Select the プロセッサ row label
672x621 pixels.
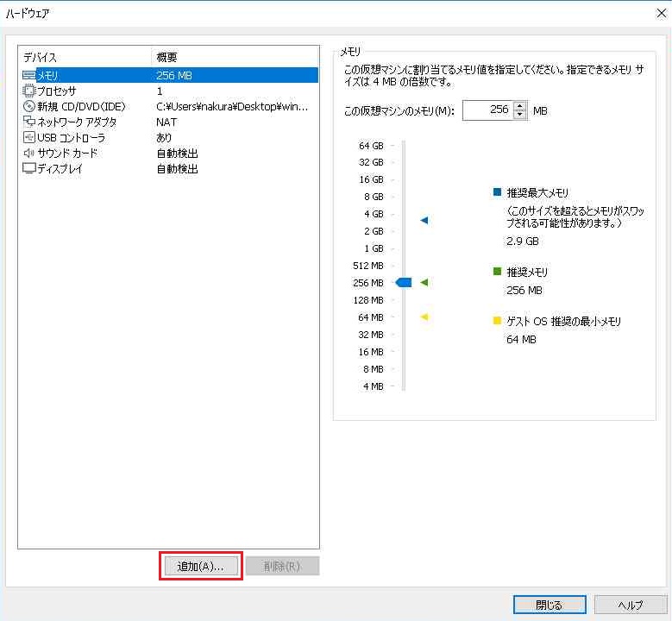57,91
